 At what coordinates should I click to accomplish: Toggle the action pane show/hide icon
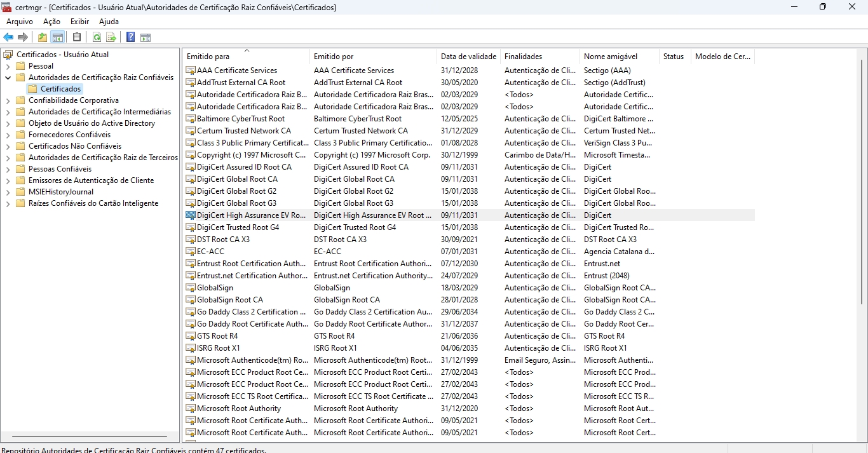click(x=146, y=37)
